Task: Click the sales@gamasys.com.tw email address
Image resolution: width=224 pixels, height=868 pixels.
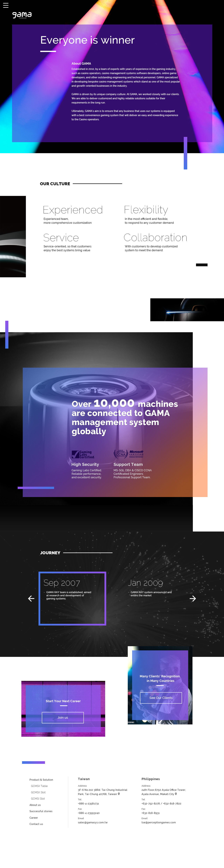Action: (93, 822)
